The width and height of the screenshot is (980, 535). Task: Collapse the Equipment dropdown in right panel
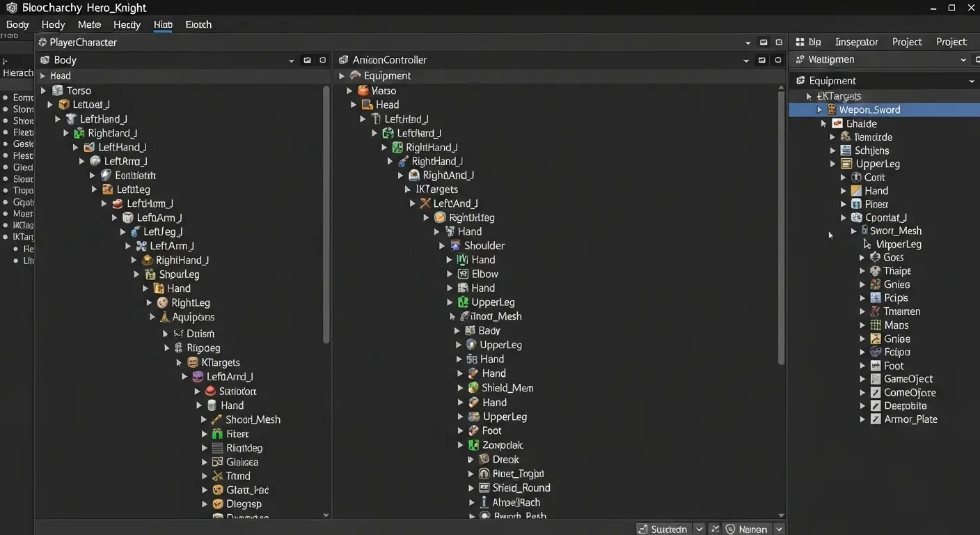coord(972,80)
